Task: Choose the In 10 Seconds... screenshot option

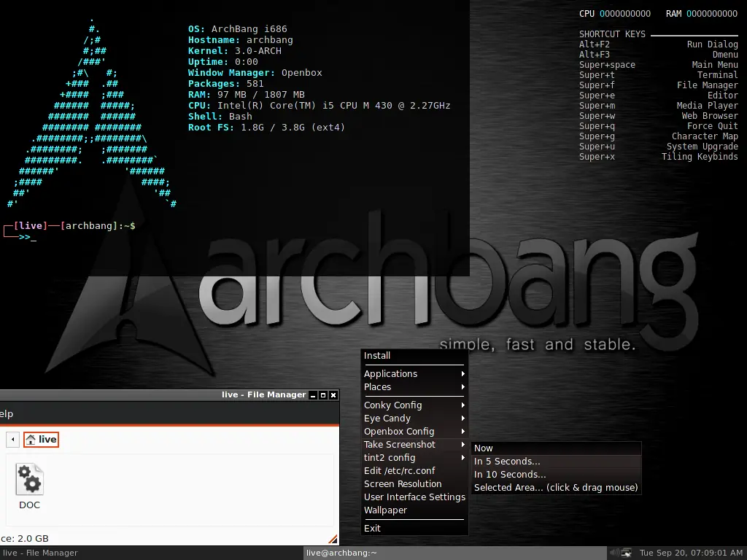Action: click(x=556, y=474)
